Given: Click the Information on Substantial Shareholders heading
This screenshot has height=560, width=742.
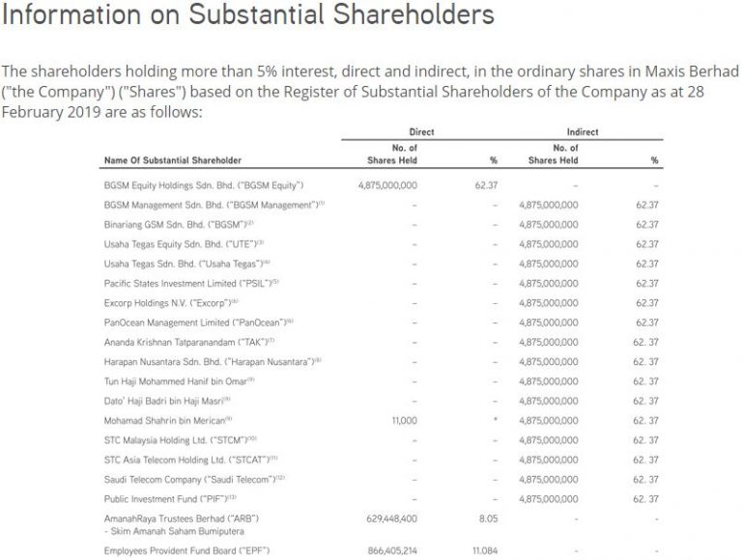Looking at the screenshot, I should (248, 14).
